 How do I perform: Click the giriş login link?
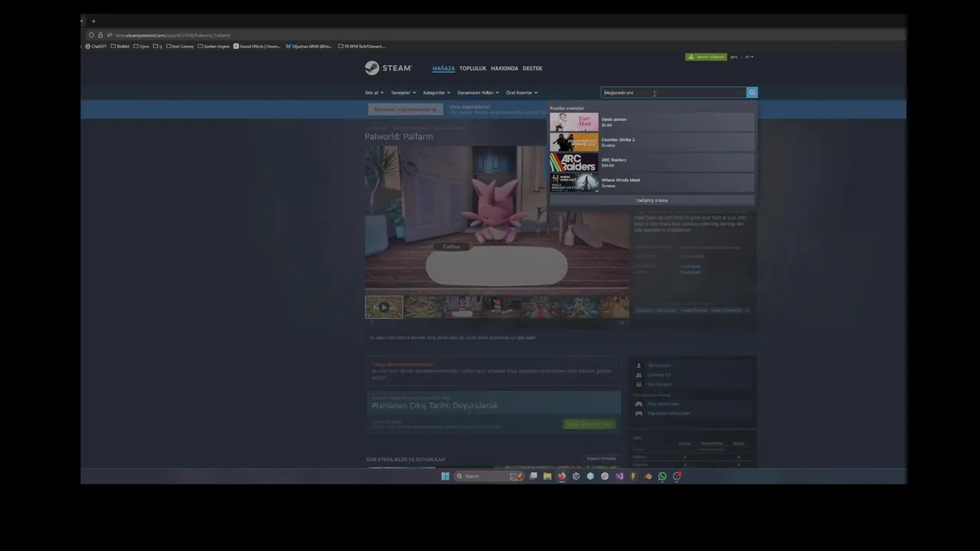(x=733, y=57)
